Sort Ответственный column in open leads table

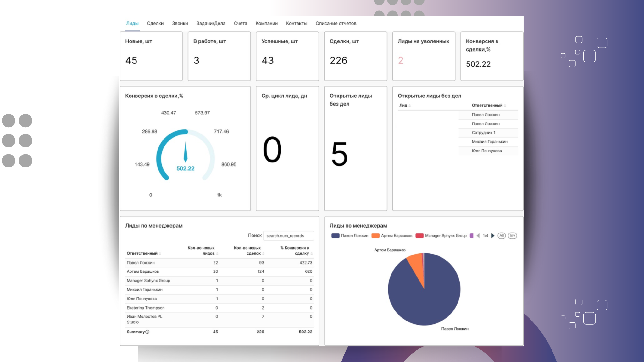point(505,106)
